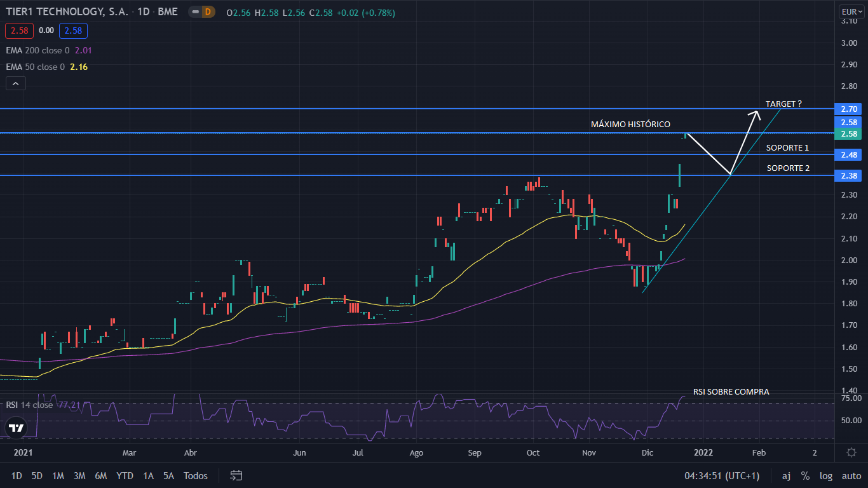
Task: Click the blue 2.58 buy price box
Action: click(x=73, y=30)
